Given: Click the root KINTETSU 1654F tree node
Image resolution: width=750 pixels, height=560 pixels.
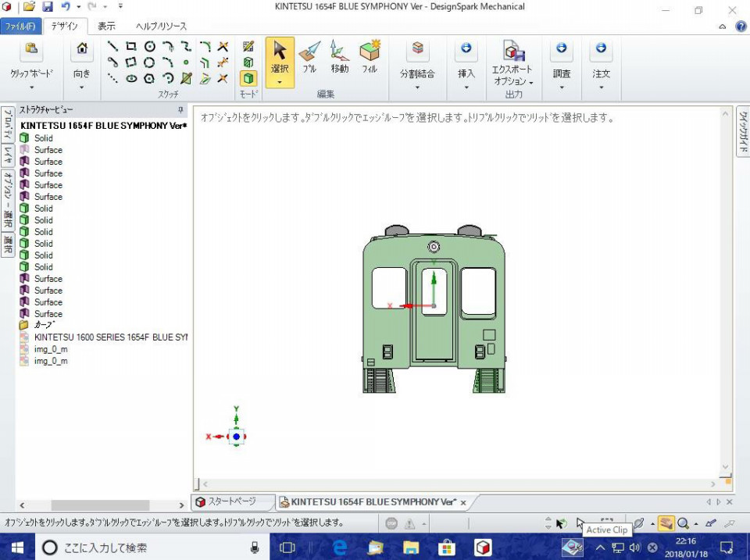Looking at the screenshot, I should click(104, 126).
